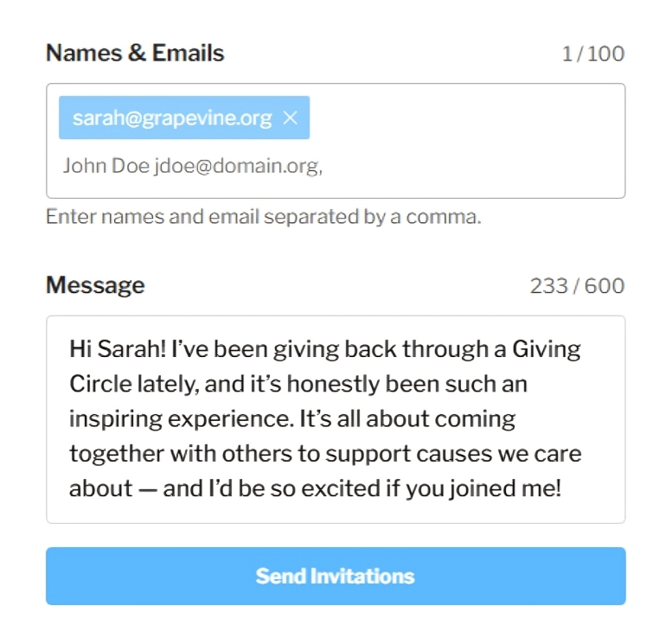
Task: Click the 233 / 600 character counter
Action: pos(577,286)
